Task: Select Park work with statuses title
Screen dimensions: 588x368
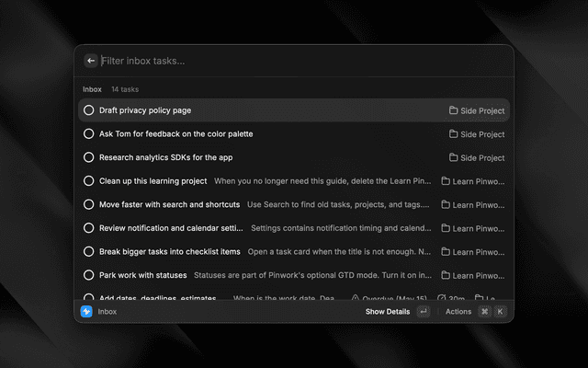Action: click(143, 275)
